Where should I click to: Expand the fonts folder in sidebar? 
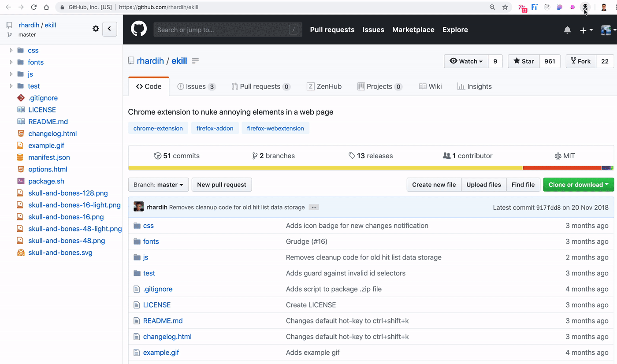pyautogui.click(x=11, y=62)
